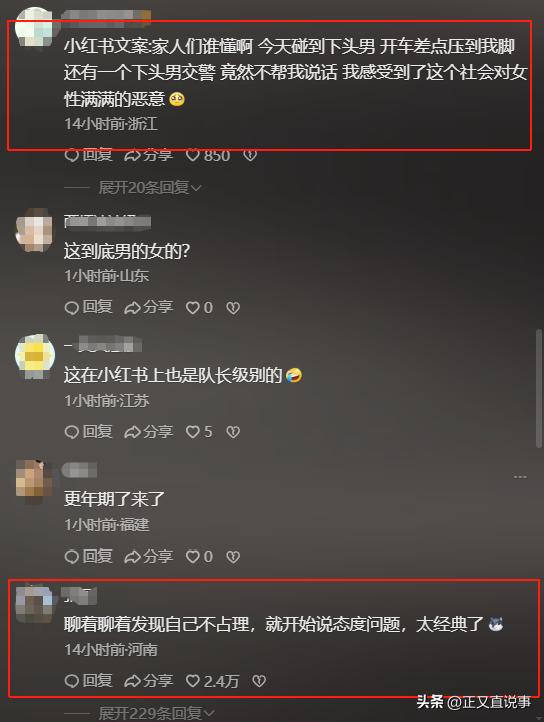Click the share arrow icon under 更年期了来了 comment
Viewport: 544px width, 722px height.
pos(132,557)
